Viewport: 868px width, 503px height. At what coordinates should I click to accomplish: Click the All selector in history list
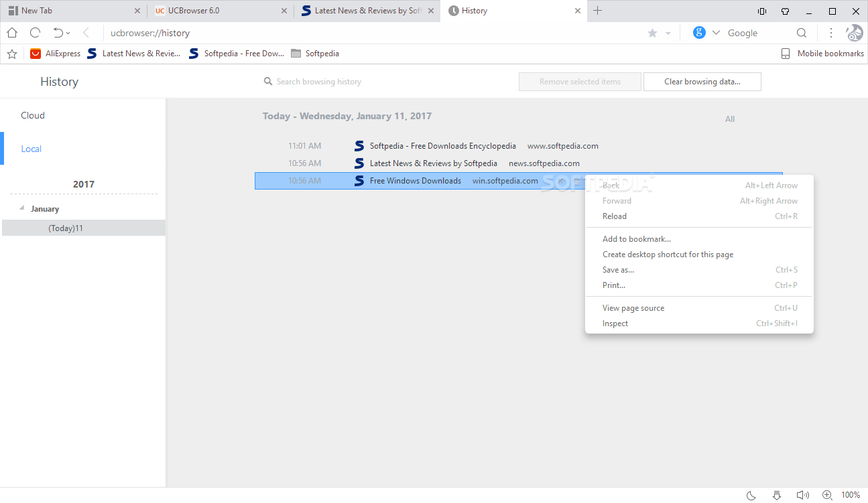coord(730,119)
